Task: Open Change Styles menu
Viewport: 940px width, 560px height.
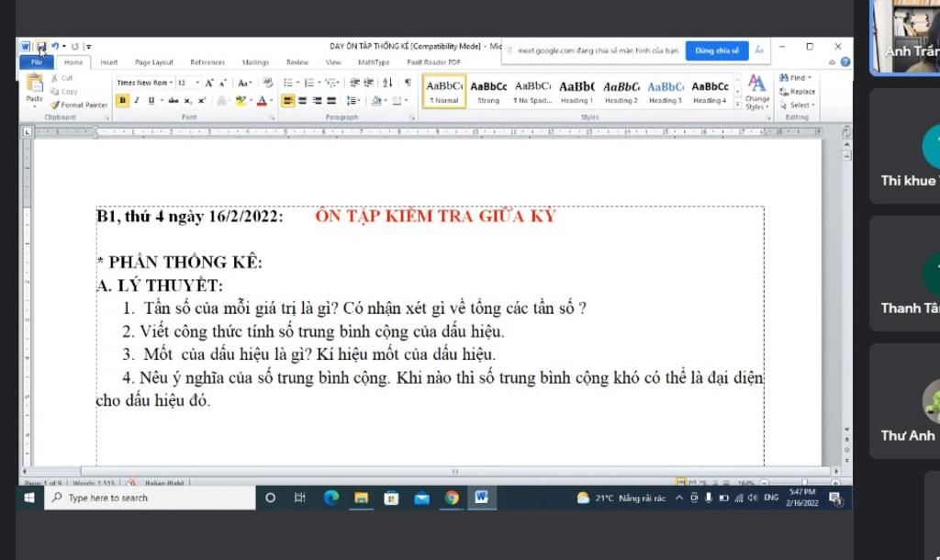Action: point(757,93)
